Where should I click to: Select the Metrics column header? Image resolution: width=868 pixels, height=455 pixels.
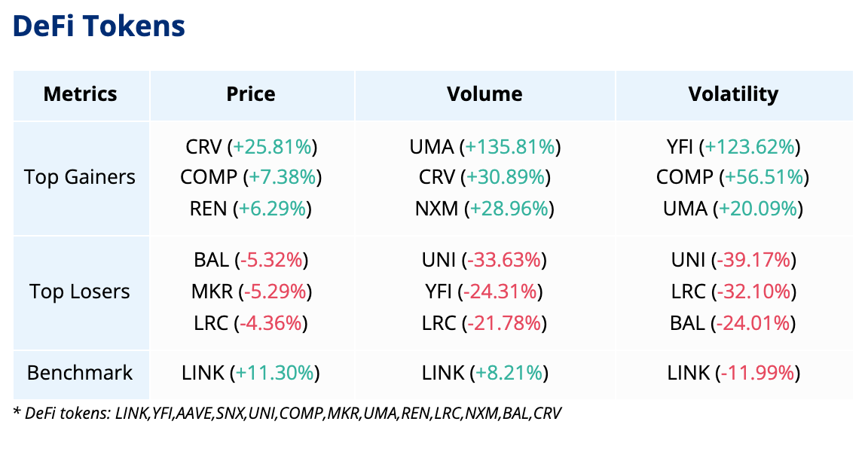(x=81, y=94)
